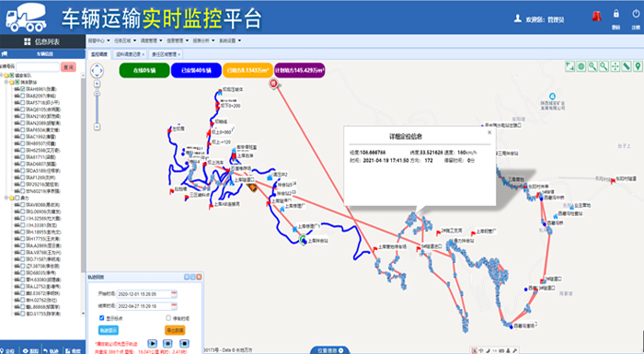This screenshot has height=354, width=644.
Task: Click the round map pan compass control
Action: 97,70
